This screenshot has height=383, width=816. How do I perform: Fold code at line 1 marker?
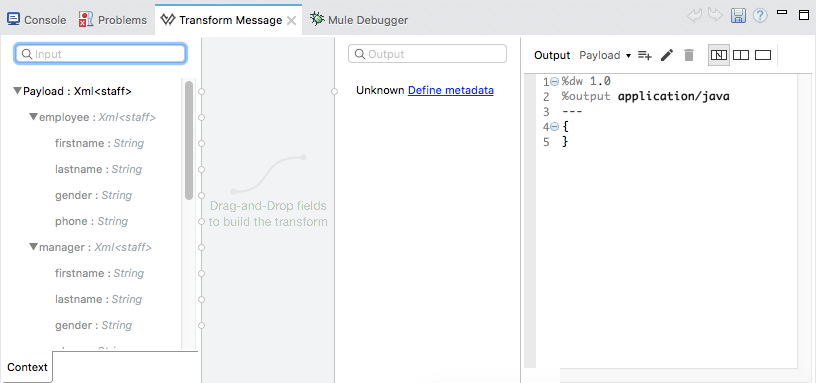tap(555, 82)
